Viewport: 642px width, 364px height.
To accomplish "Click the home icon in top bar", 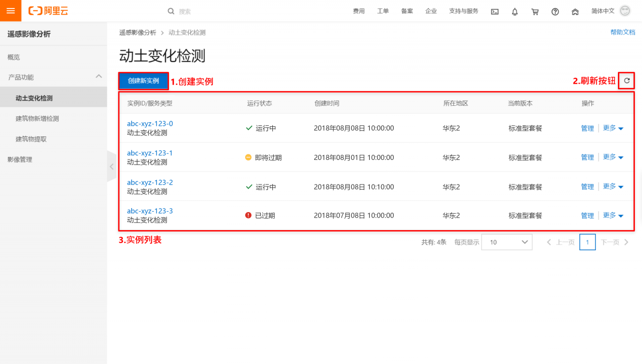I will (x=575, y=12).
